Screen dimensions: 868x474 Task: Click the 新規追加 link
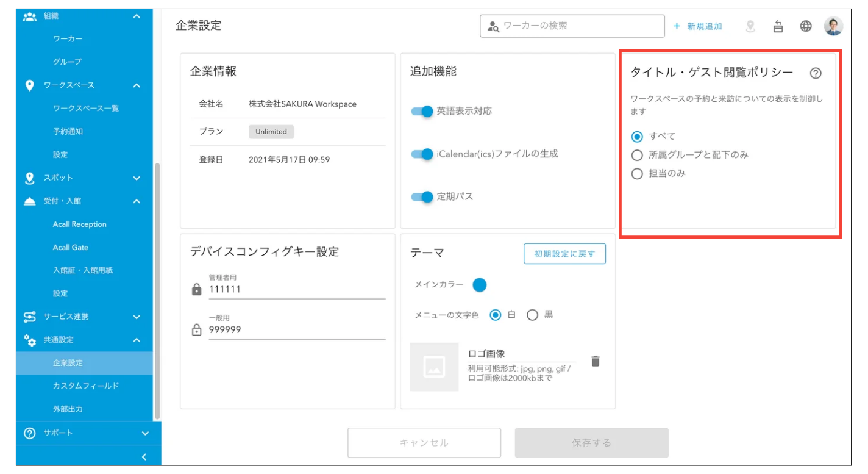(x=698, y=26)
